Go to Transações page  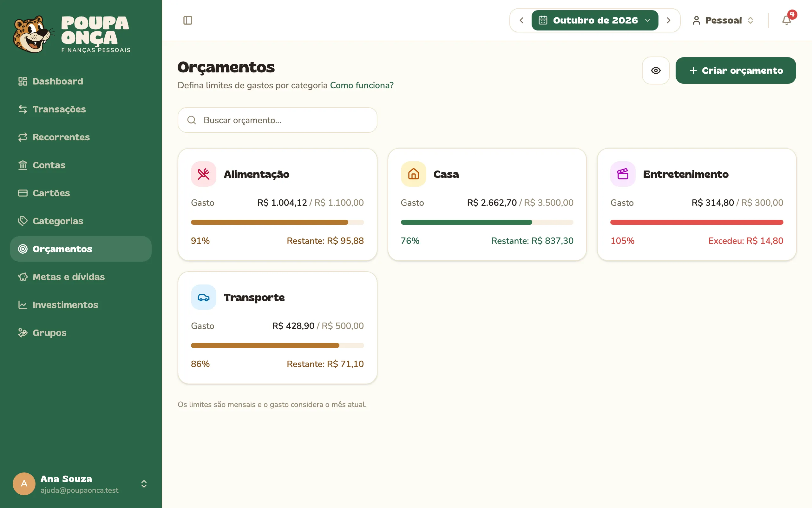81,109
